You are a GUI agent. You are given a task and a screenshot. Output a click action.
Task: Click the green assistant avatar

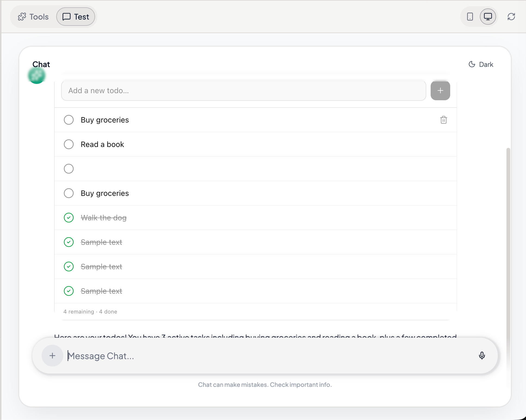(x=37, y=76)
